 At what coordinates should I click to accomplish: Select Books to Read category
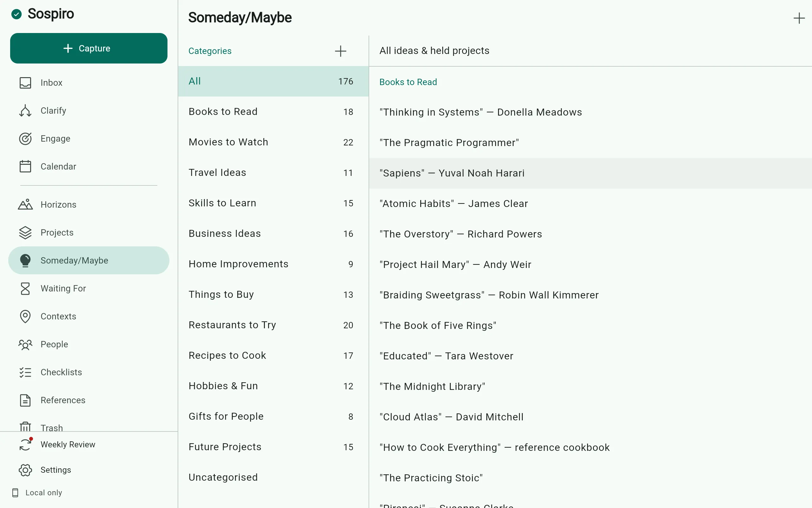(x=273, y=111)
